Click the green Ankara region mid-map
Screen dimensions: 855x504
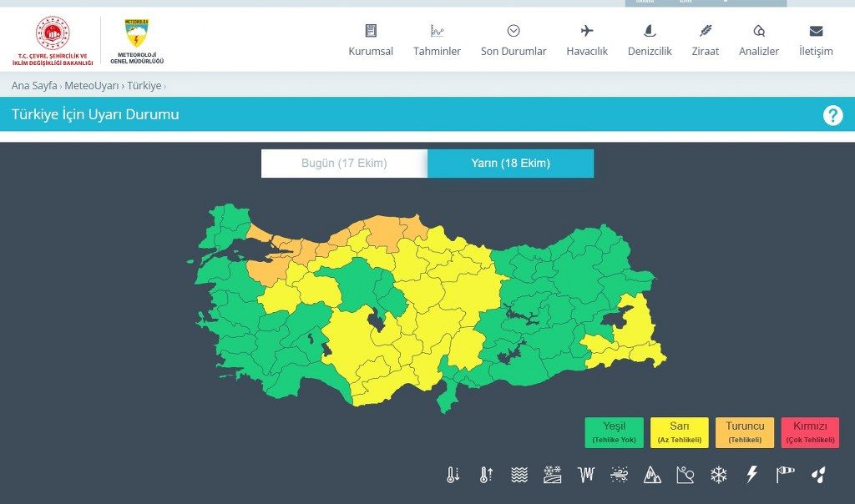357,284
